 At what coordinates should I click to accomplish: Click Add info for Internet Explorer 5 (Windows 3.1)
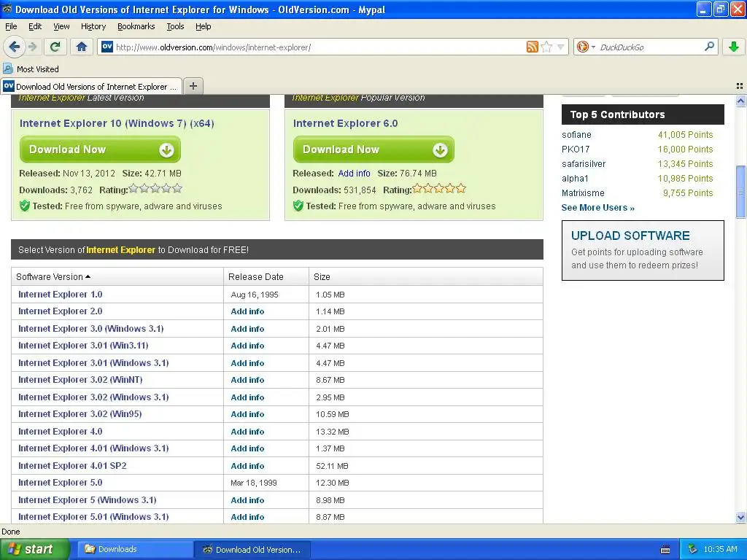[x=247, y=500]
